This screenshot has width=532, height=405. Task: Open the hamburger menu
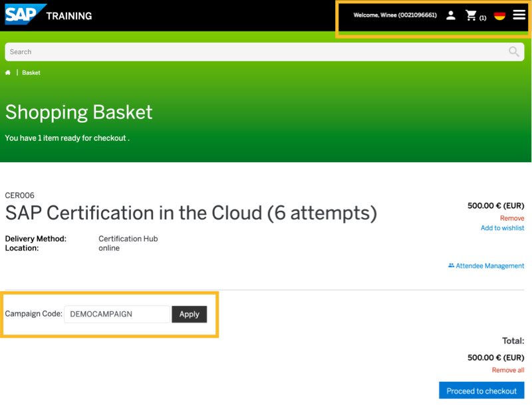point(519,15)
